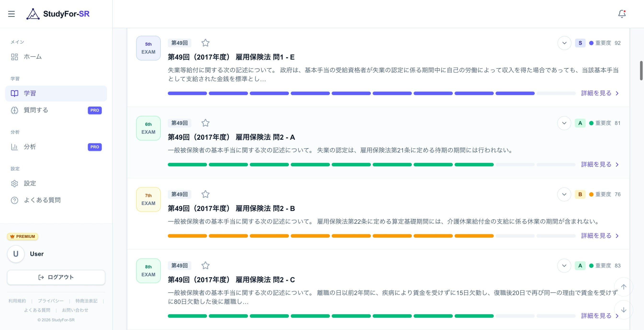Open the notifications bell

pyautogui.click(x=622, y=14)
